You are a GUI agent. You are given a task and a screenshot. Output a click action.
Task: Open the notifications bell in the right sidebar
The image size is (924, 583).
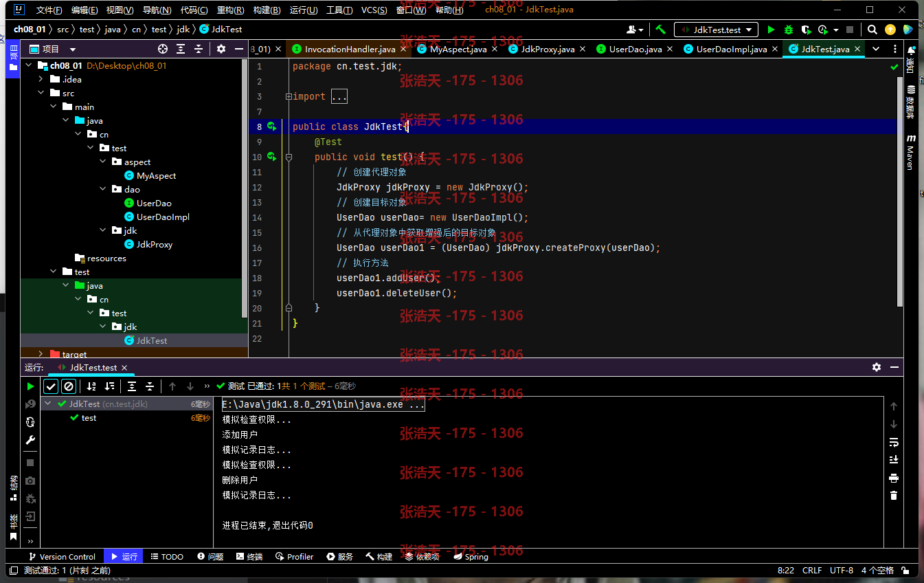(911, 50)
